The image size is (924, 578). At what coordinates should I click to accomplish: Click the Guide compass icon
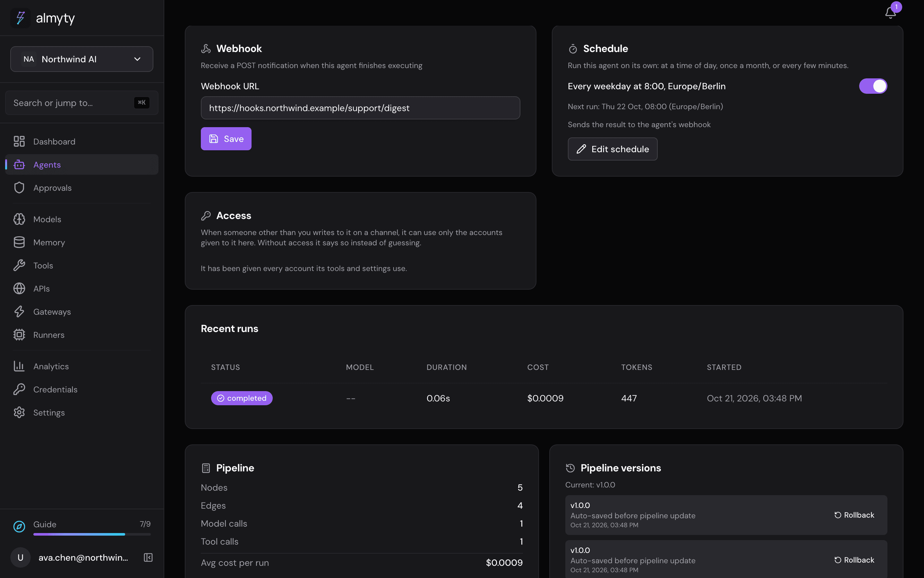point(19,526)
